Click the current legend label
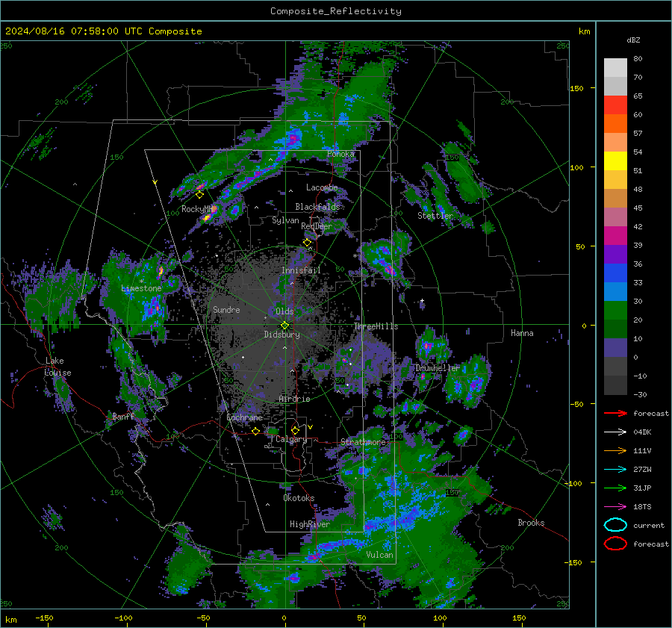The height and width of the screenshot is (628, 672). click(649, 526)
